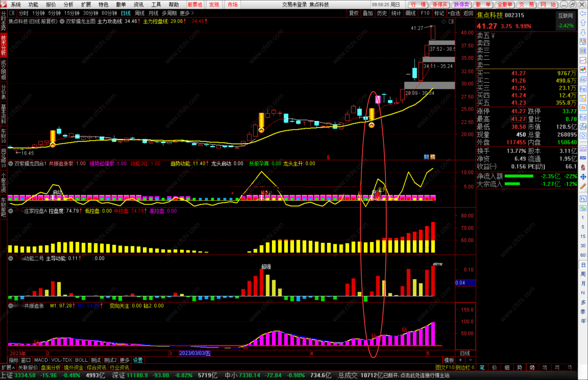Screen dimensions: 588x380
Task: Expand the 扩展 panel at bottom left
Action: click(8, 367)
